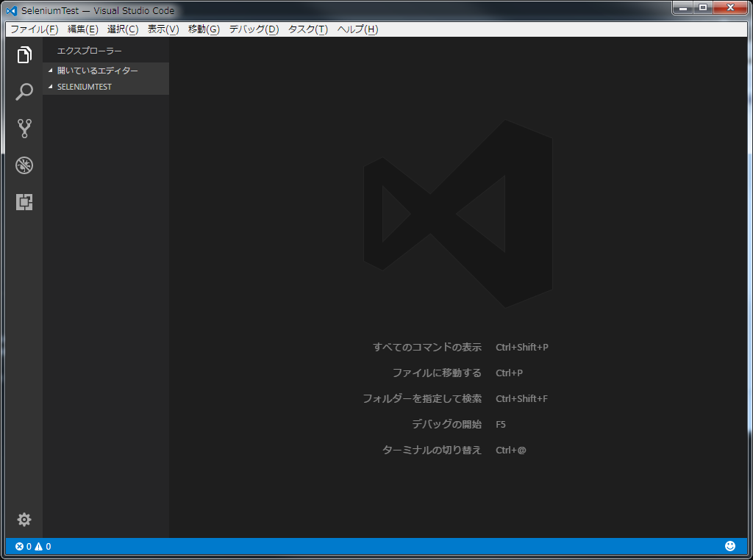Minimize the Visual Studio Code window

tap(683, 7)
